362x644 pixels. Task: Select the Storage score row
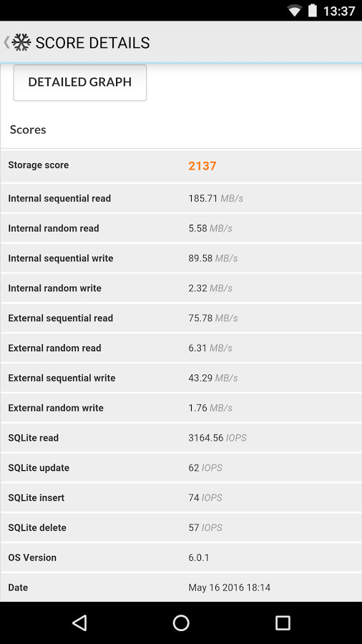pos(181,165)
